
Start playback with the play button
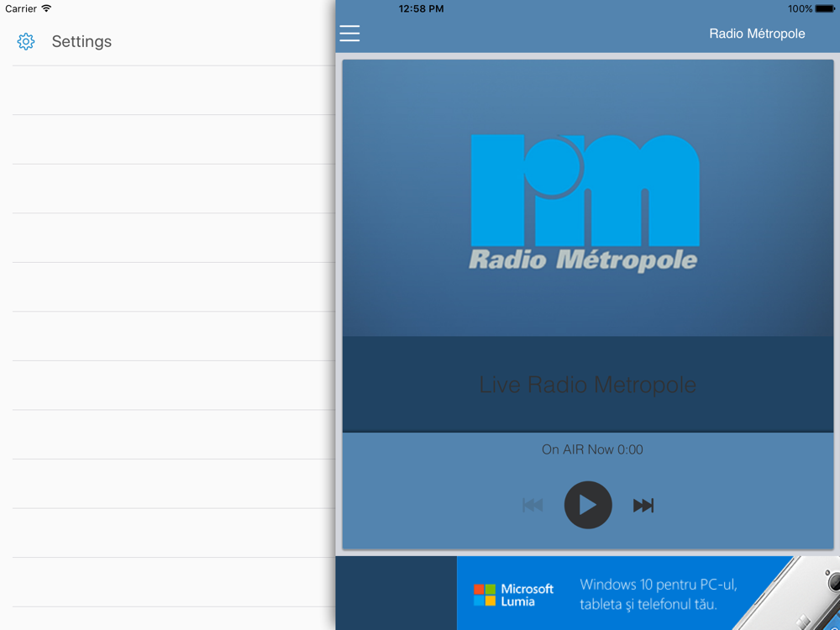click(588, 505)
